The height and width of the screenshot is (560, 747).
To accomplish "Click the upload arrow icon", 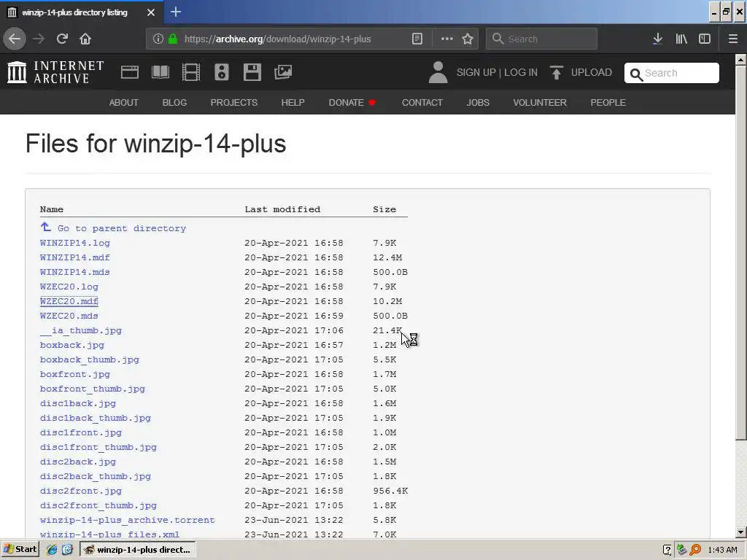I will 556,72.
